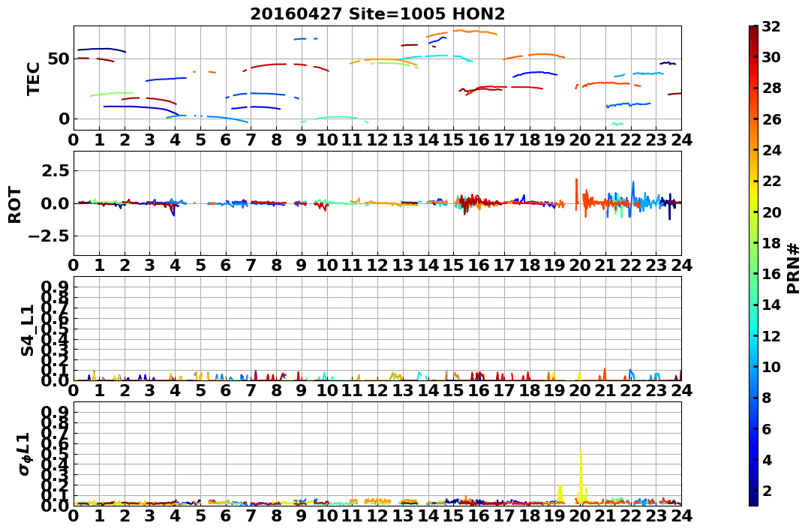
Task: Click the "18" tick on the PRN colorbar
Action: [771, 243]
